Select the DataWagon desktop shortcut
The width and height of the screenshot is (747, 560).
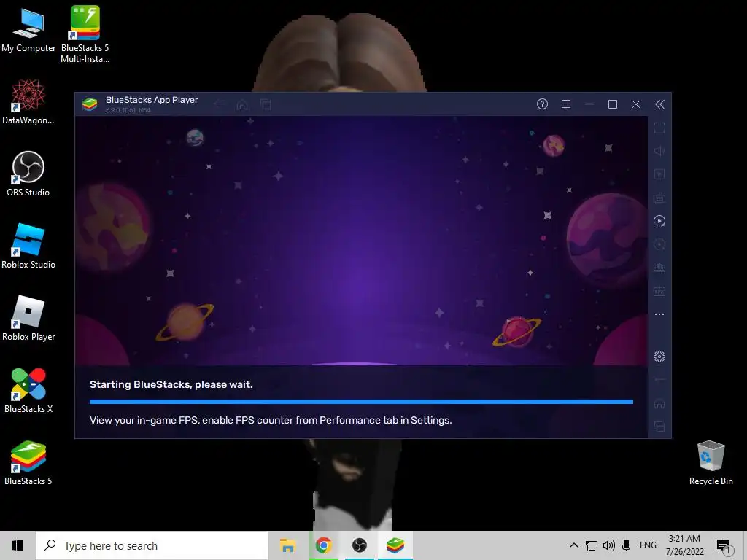pos(28,102)
